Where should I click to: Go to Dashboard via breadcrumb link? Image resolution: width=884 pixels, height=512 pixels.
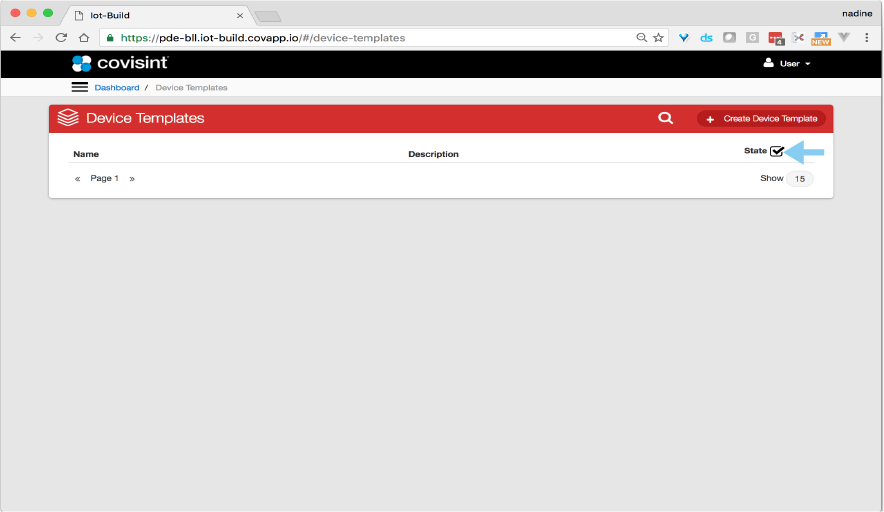117,88
